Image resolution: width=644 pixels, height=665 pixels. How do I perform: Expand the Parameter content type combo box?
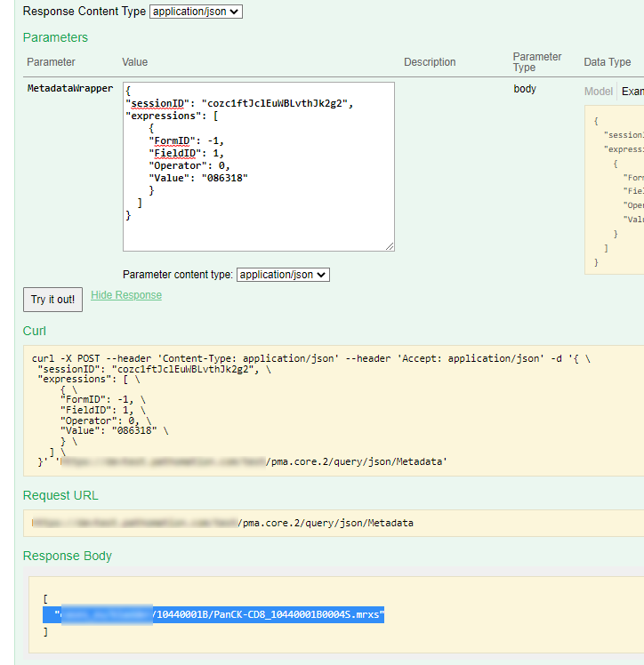[283, 275]
